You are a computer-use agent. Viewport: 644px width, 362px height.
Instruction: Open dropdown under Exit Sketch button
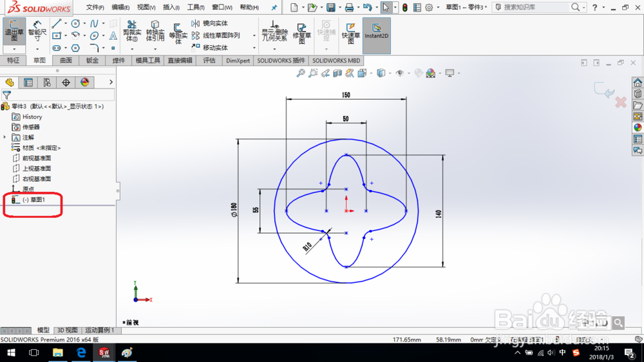point(14,50)
